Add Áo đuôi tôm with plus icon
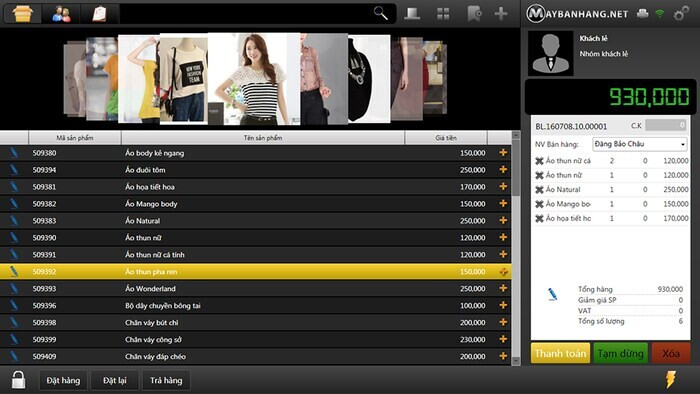 tap(503, 170)
